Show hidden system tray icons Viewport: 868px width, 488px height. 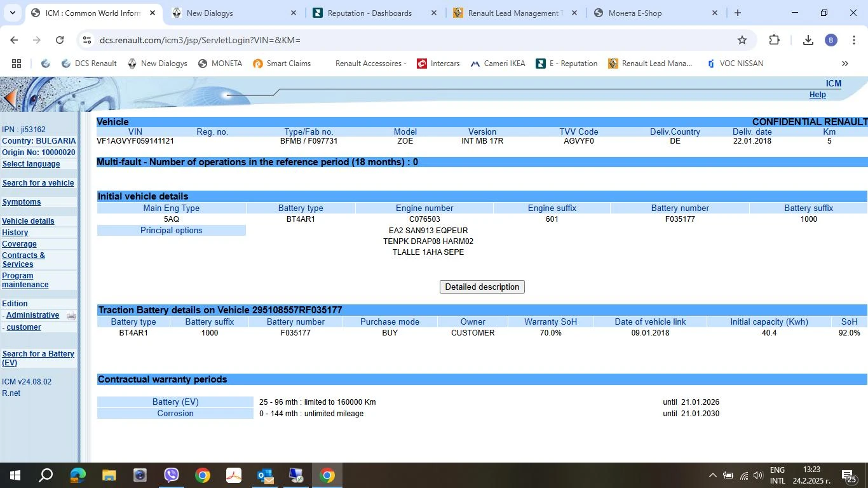coord(712,475)
